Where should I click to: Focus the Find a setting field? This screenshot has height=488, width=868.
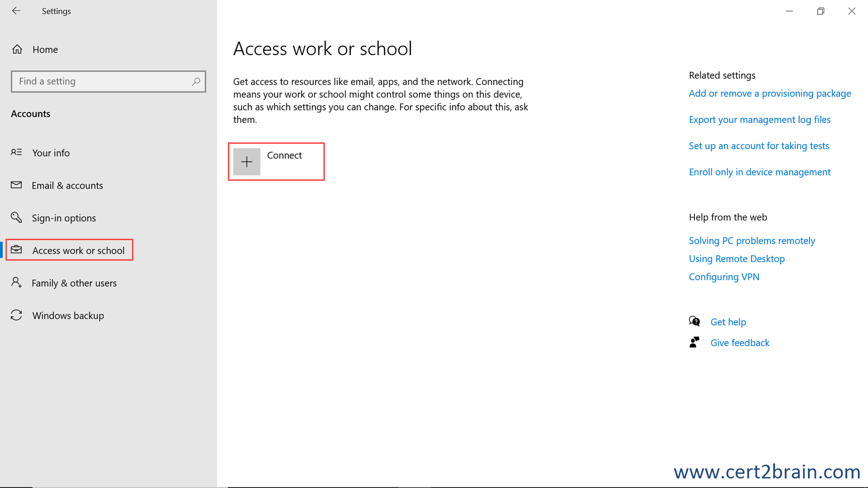[x=108, y=81]
